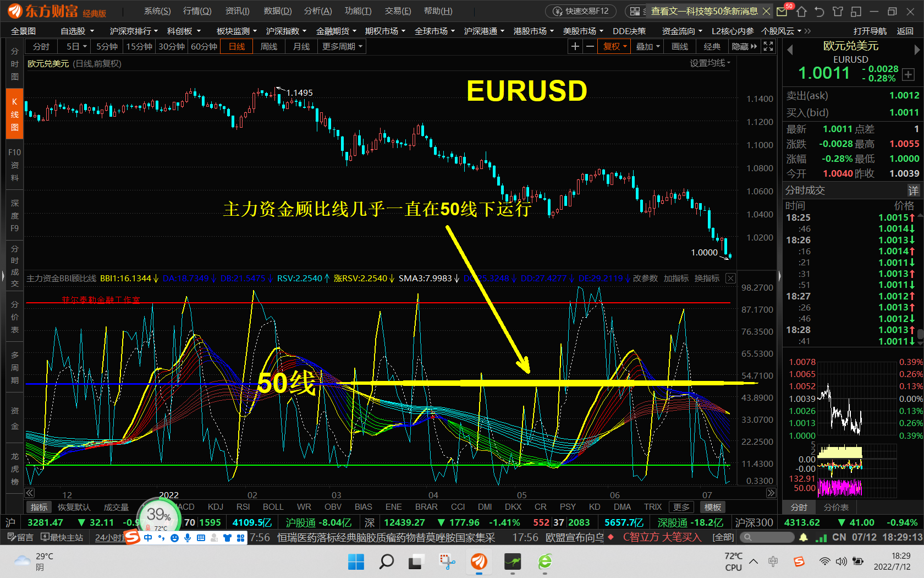Viewport: 924px width, 578px height.
Task: Zoom out with the "−" chart icon
Action: coord(590,46)
